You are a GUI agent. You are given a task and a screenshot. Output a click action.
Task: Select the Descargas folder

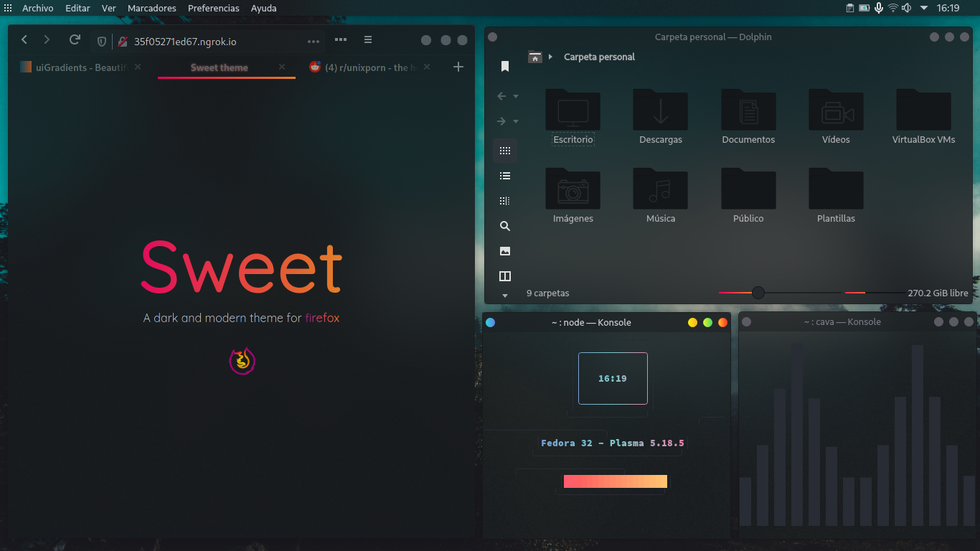tap(661, 117)
